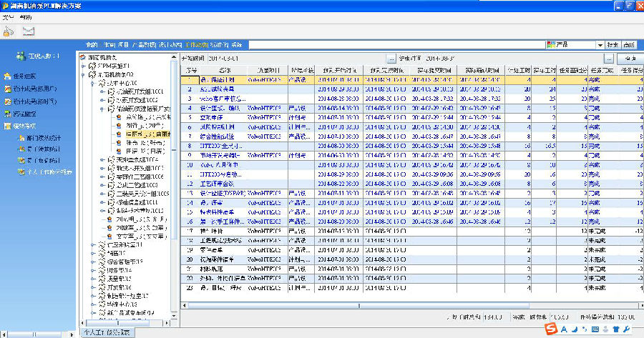Click the wrench icon in system tray

(x=628, y=329)
